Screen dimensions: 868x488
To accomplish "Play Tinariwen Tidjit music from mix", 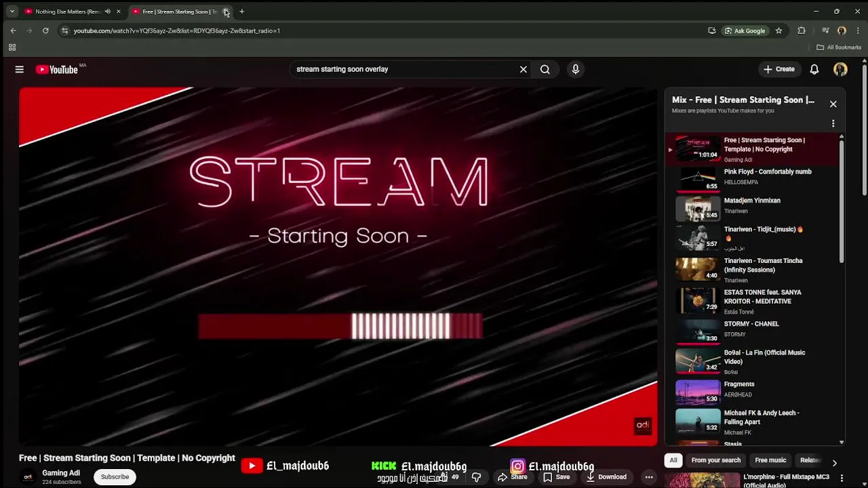I will (x=753, y=237).
